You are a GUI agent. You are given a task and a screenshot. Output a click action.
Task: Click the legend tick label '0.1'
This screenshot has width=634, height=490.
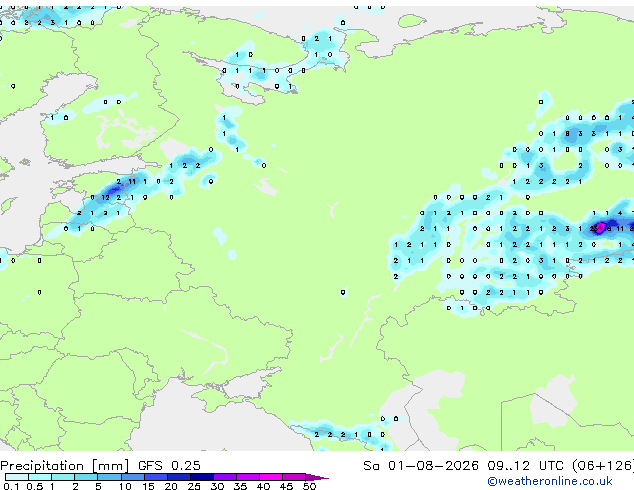tap(11, 486)
